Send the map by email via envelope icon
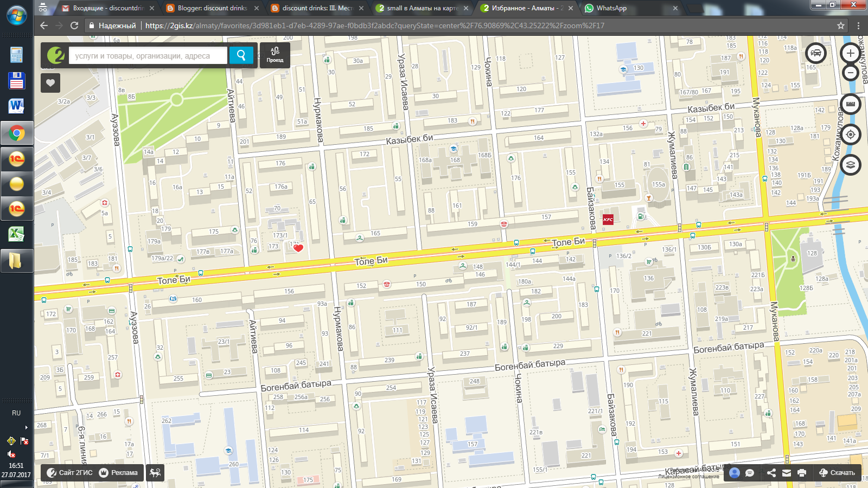The height and width of the screenshot is (488, 868). 787,473
